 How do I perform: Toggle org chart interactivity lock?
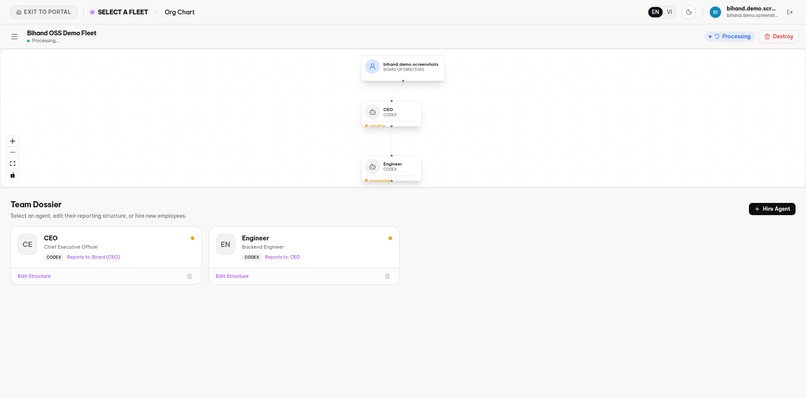click(x=13, y=175)
